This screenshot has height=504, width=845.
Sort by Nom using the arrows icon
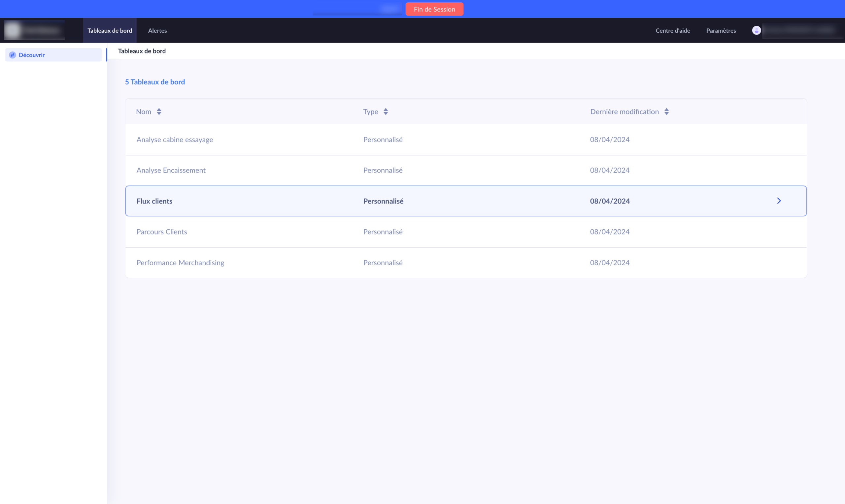point(159,112)
